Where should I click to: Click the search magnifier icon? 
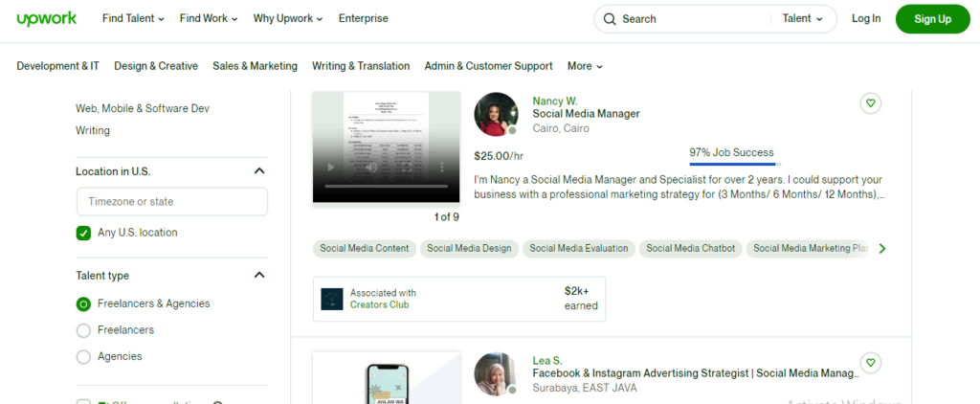point(610,19)
